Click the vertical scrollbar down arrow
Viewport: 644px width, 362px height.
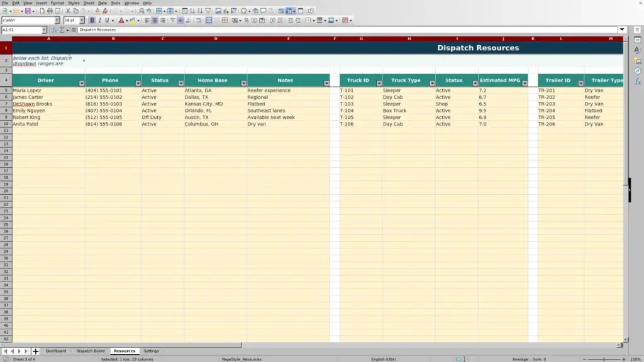[626, 339]
